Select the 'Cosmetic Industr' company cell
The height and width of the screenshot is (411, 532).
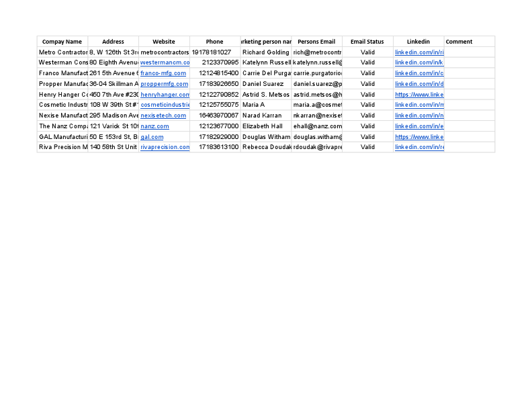click(62, 105)
